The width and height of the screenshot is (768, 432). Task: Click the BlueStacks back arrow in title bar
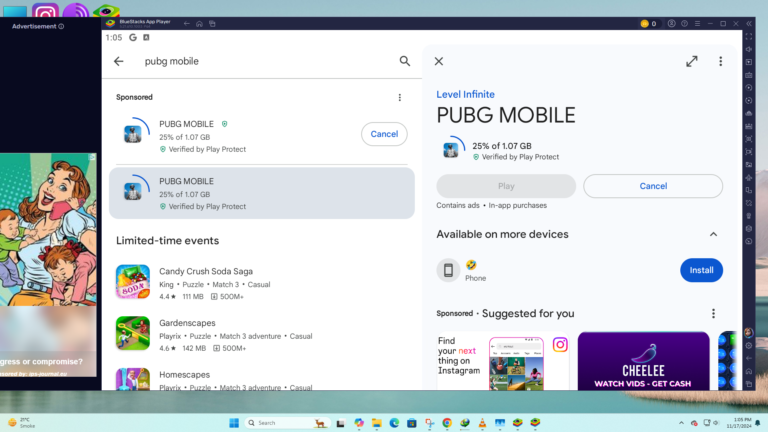pyautogui.click(x=187, y=24)
